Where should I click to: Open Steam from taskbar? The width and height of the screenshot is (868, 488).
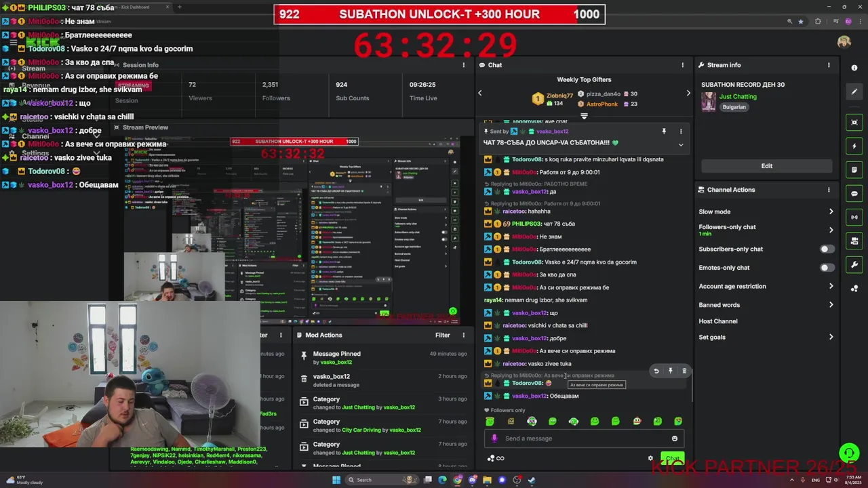click(532, 480)
